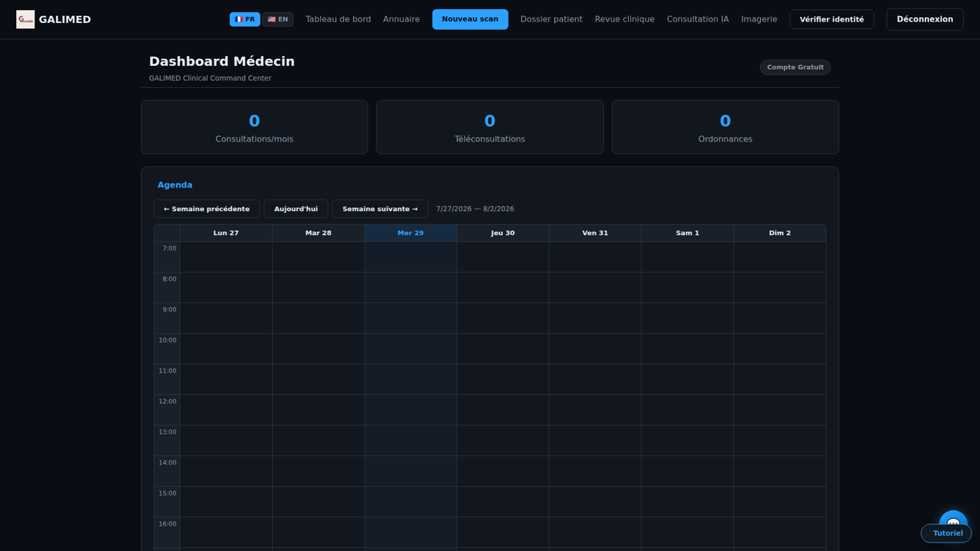980x551 pixels.
Task: Open the Consultation IA page
Action: point(697,19)
